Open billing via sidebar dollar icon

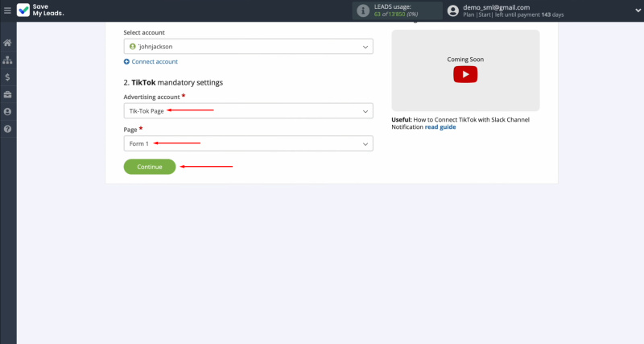tap(7, 77)
